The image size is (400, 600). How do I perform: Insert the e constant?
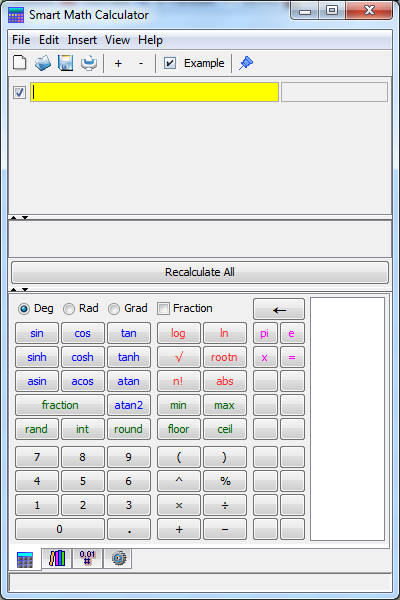[292, 333]
